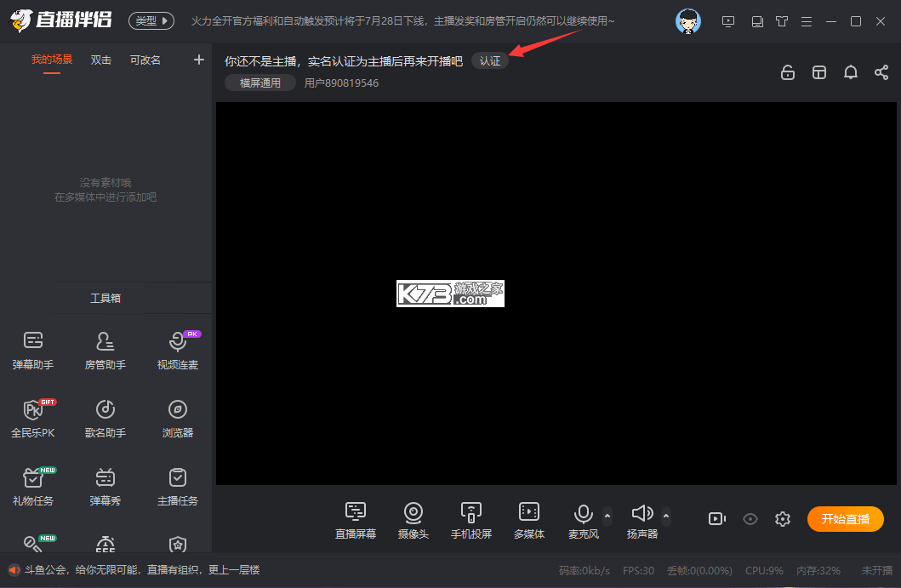
Task: Open the user avatar profile
Action: pos(687,21)
